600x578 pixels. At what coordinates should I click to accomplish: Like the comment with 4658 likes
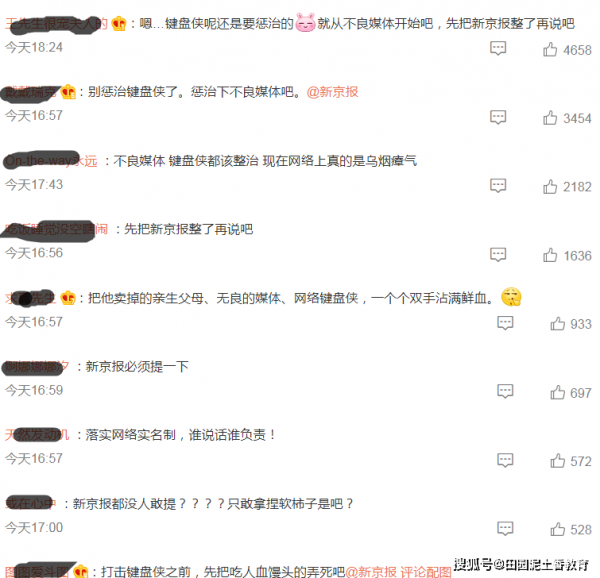(x=550, y=49)
